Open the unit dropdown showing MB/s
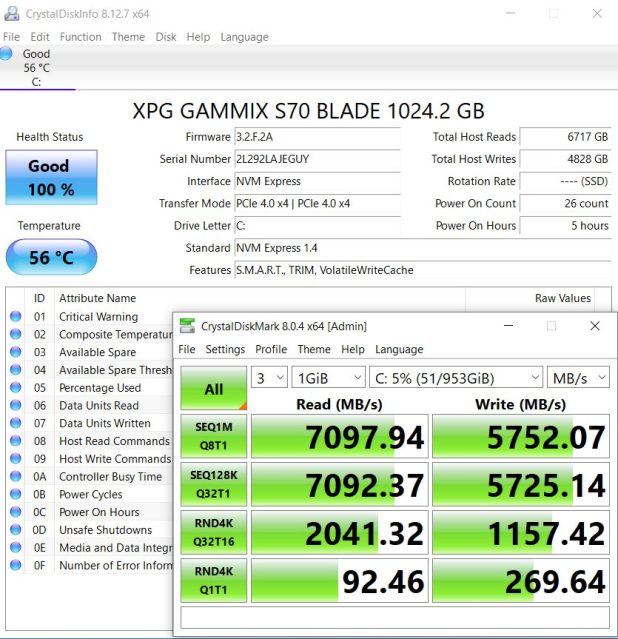 click(578, 378)
